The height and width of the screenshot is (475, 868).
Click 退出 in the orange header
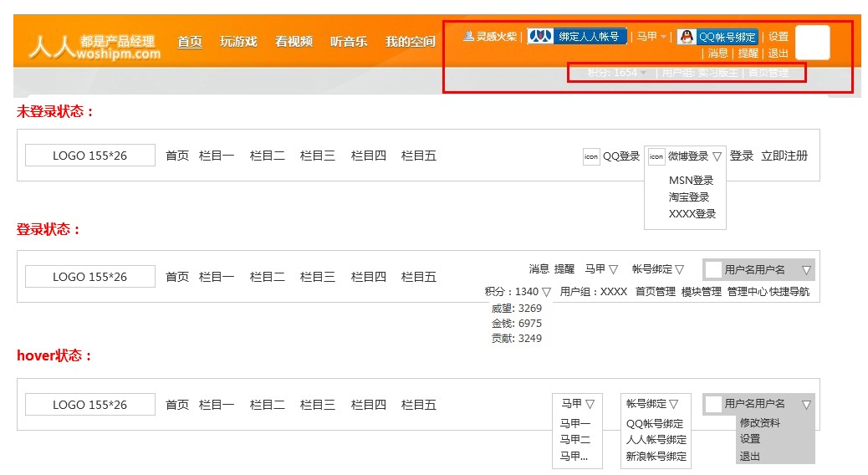pyautogui.click(x=779, y=54)
